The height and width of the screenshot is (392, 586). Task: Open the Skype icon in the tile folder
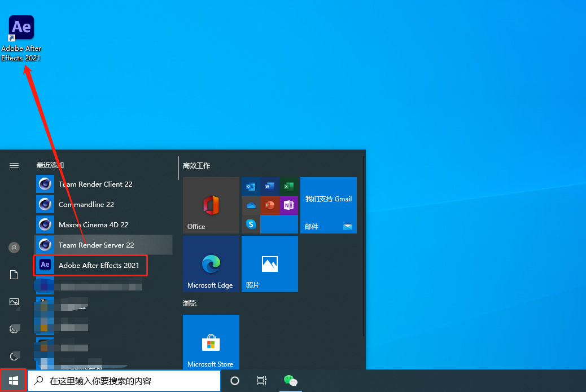[251, 224]
